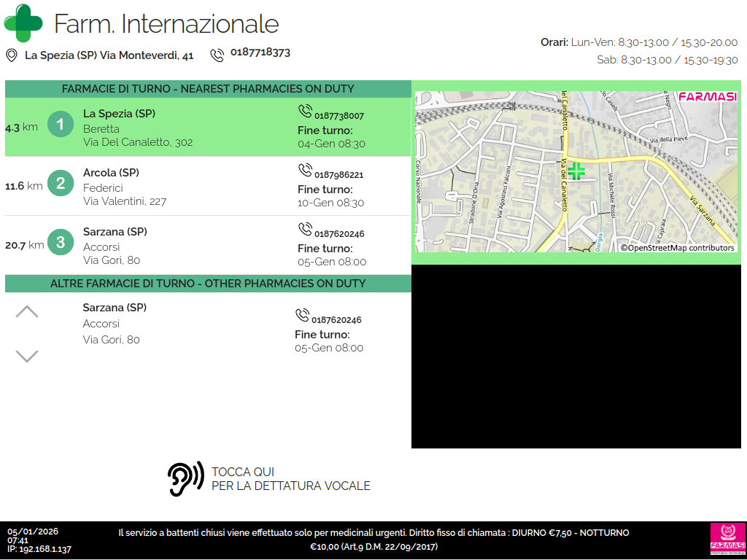Tap the ear voice dictation icon

[x=185, y=479]
